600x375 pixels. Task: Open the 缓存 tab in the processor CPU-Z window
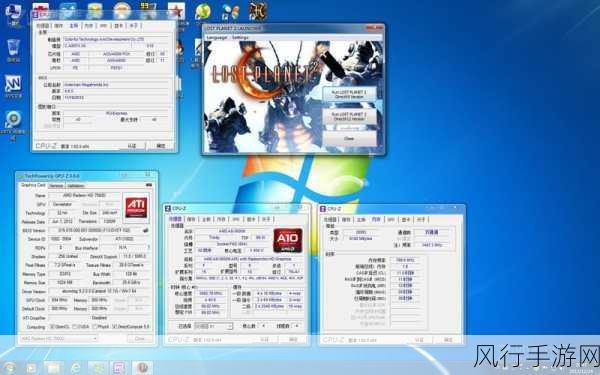point(191,219)
